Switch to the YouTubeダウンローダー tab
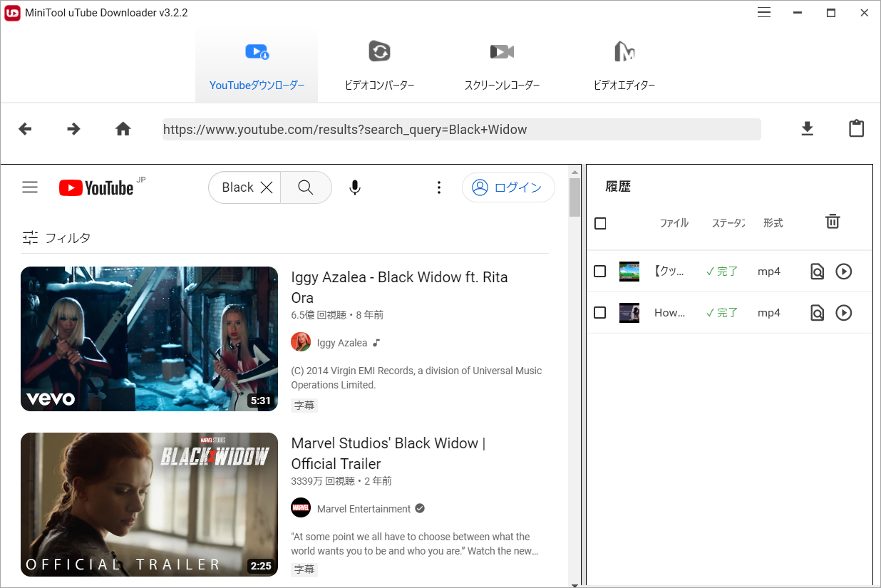This screenshot has height=588, width=881. point(257,64)
